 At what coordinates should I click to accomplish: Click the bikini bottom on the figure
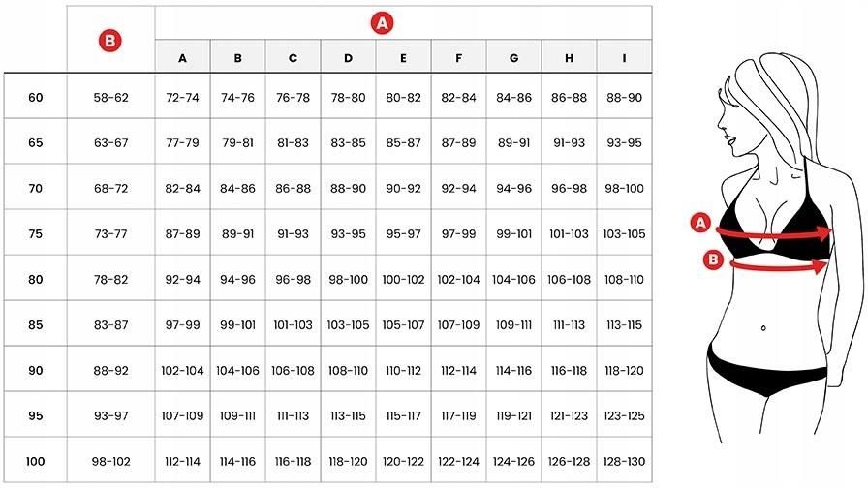pyautogui.click(x=766, y=368)
